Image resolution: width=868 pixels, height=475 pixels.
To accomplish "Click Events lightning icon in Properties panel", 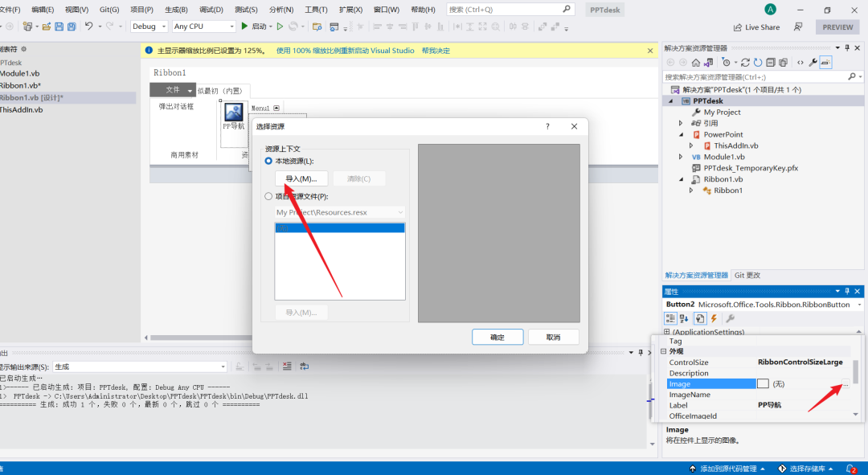I will tap(714, 318).
